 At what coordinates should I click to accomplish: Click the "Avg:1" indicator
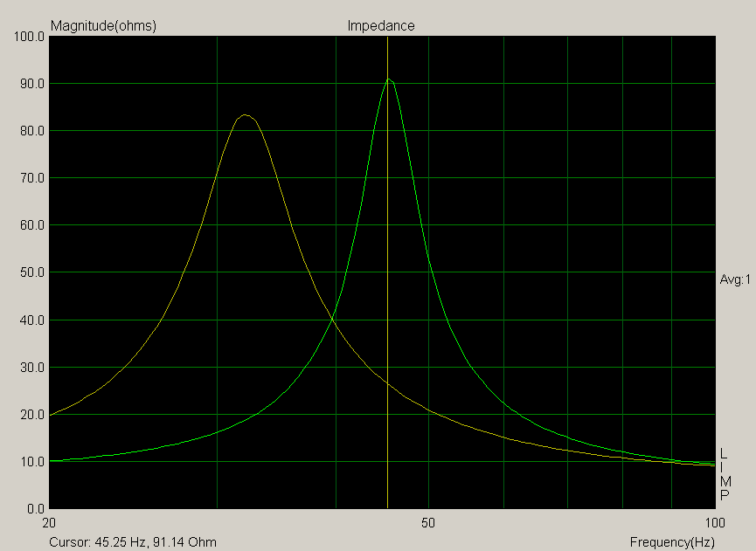point(735,279)
